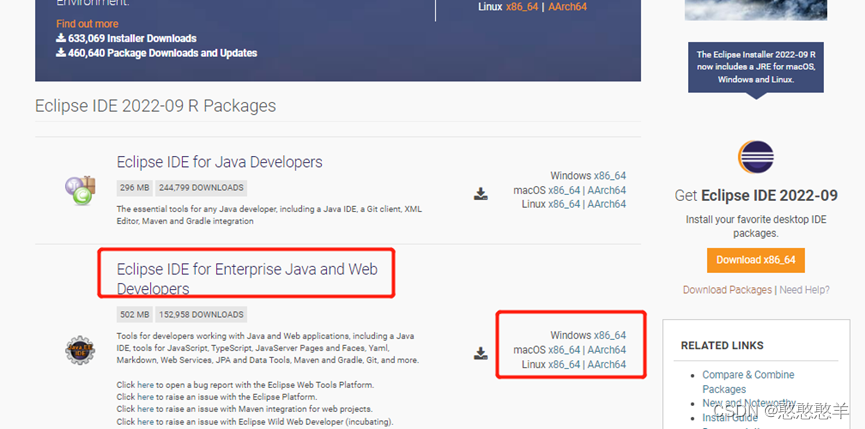Viewport: 865px width, 429px height.
Task: Open Linux x86_64 link in top banner
Action: coord(522,7)
